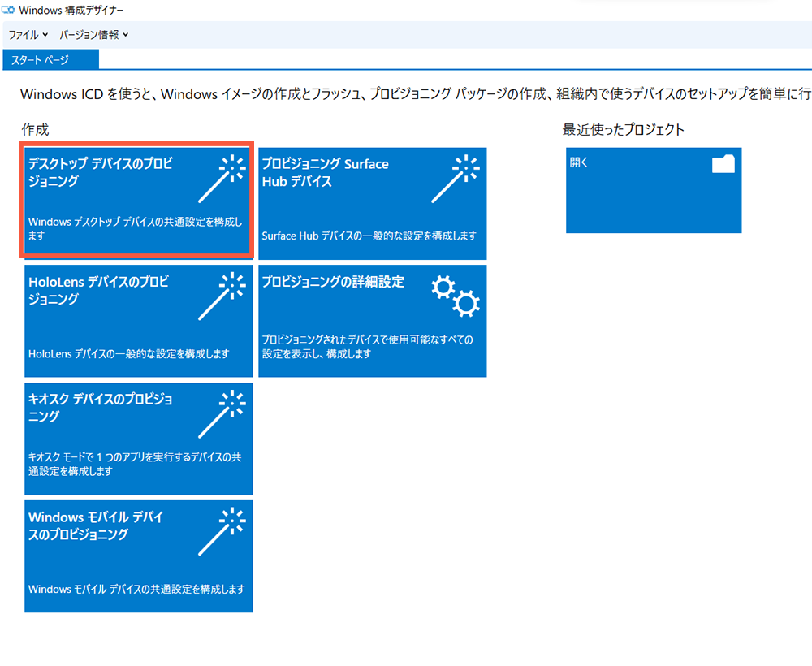
Task: Click 最近使ったプロジェクト heading
Action: tap(624, 129)
